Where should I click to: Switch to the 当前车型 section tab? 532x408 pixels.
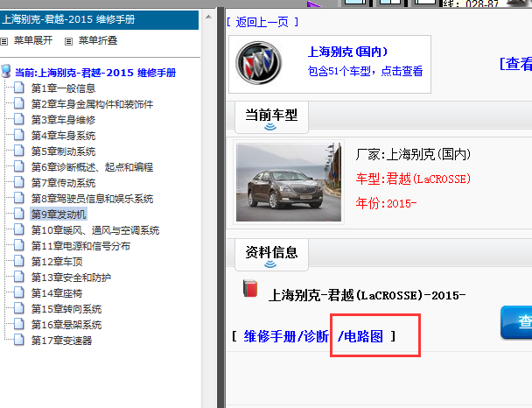click(271, 117)
